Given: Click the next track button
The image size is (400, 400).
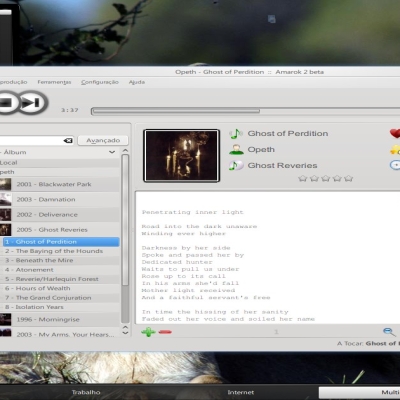Looking at the screenshot, I should [x=32, y=103].
